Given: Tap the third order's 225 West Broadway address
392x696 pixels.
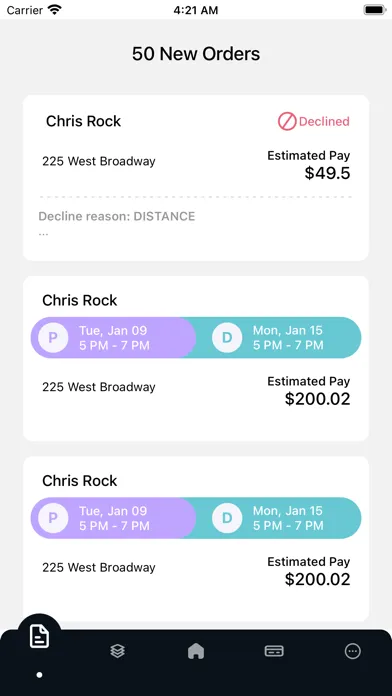Looking at the screenshot, I should click(99, 567).
